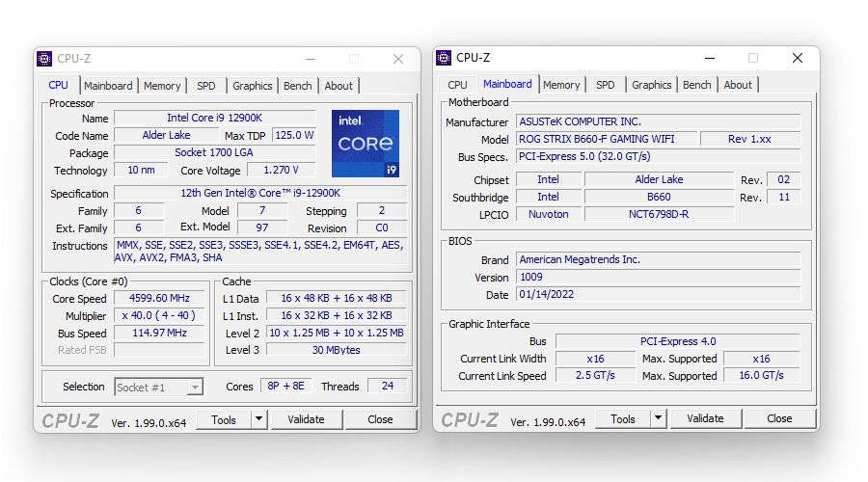Click Manufacturer value 'ASUSTeK COMPUTER INC.'
This screenshot has height=482, width=868.
point(659,121)
